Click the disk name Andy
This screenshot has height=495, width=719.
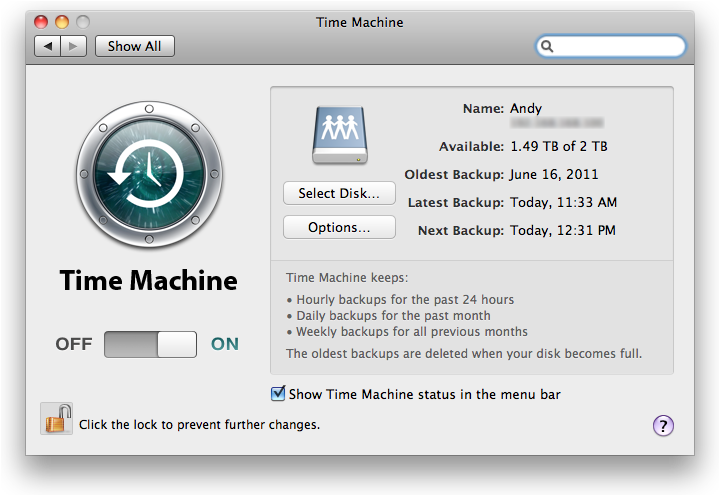525,109
